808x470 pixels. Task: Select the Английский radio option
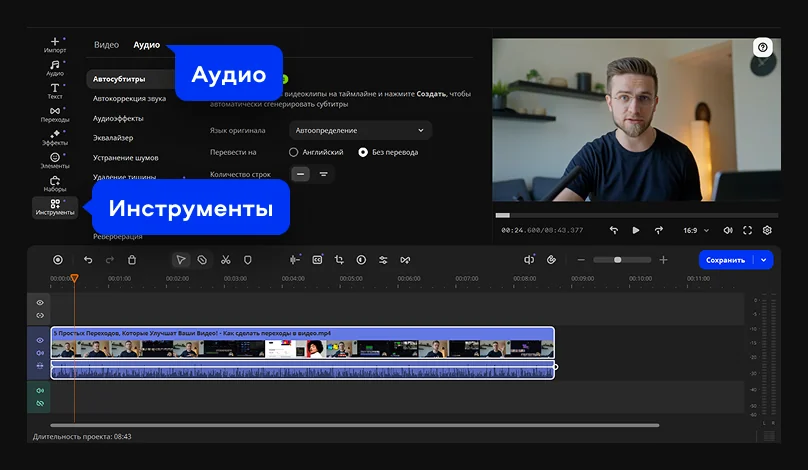[294, 152]
